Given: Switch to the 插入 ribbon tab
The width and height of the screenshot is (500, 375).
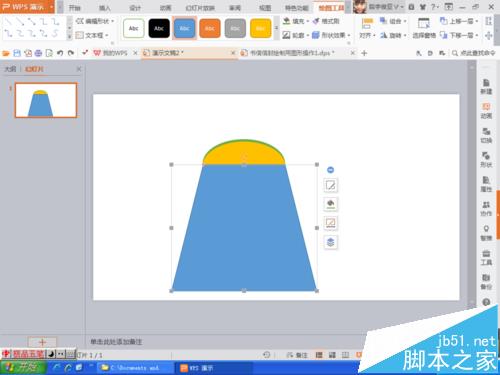Looking at the screenshot, I should (105, 8).
